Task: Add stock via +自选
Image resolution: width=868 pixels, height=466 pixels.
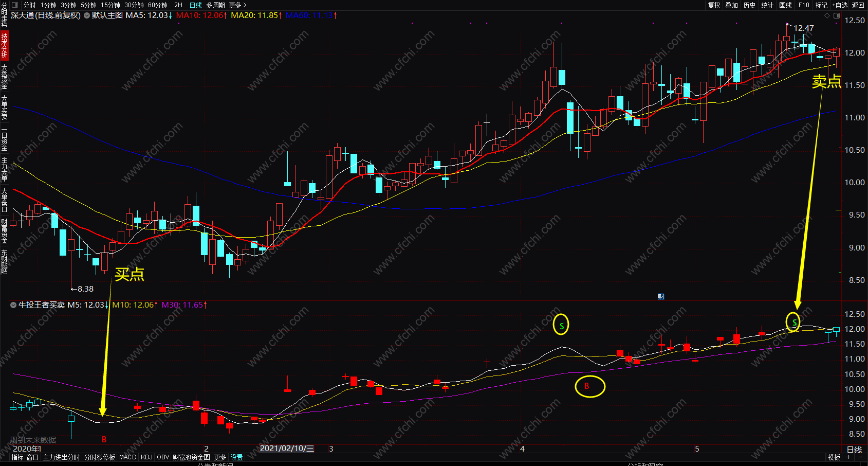Action: 840,5
